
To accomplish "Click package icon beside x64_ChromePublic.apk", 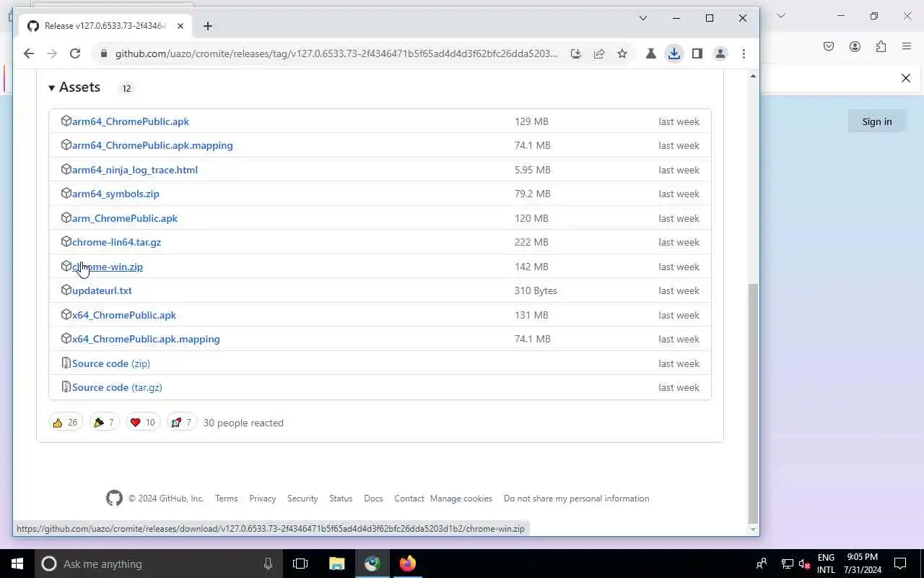I will tap(66, 314).
